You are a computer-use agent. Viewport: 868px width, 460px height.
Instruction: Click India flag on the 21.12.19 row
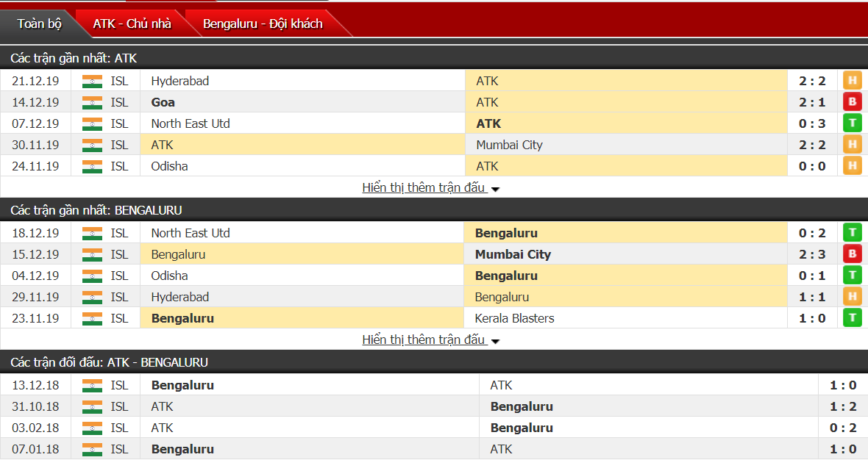point(92,82)
